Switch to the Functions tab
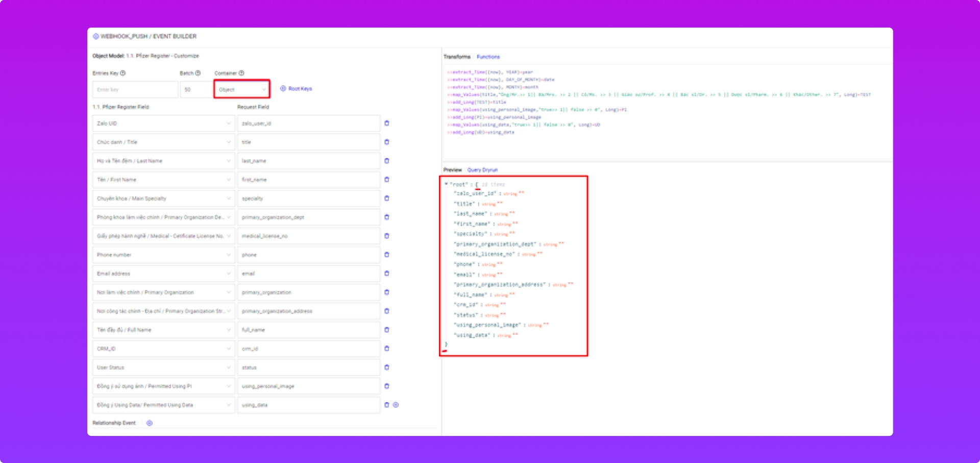This screenshot has width=980, height=463. (x=488, y=57)
